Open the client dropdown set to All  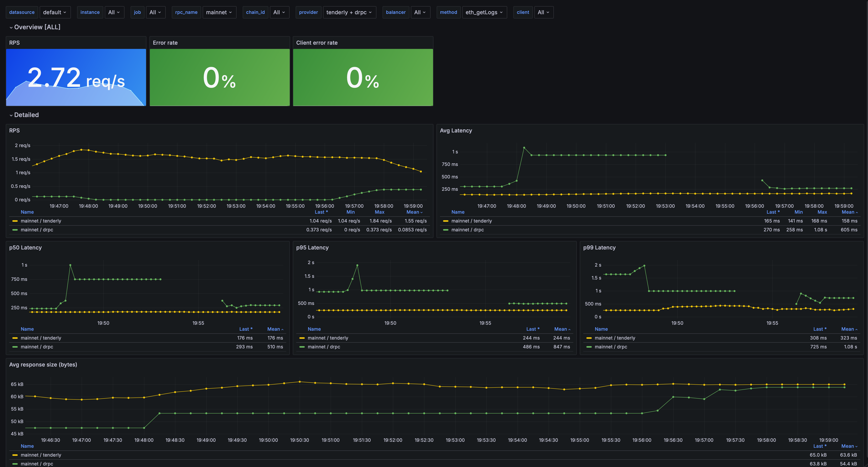543,12
